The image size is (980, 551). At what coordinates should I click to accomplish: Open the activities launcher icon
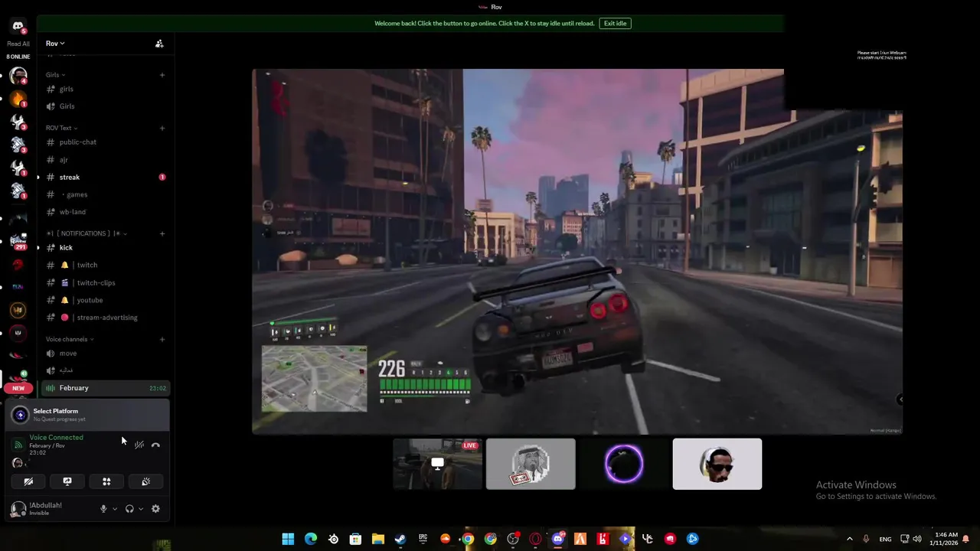pyautogui.click(x=106, y=481)
